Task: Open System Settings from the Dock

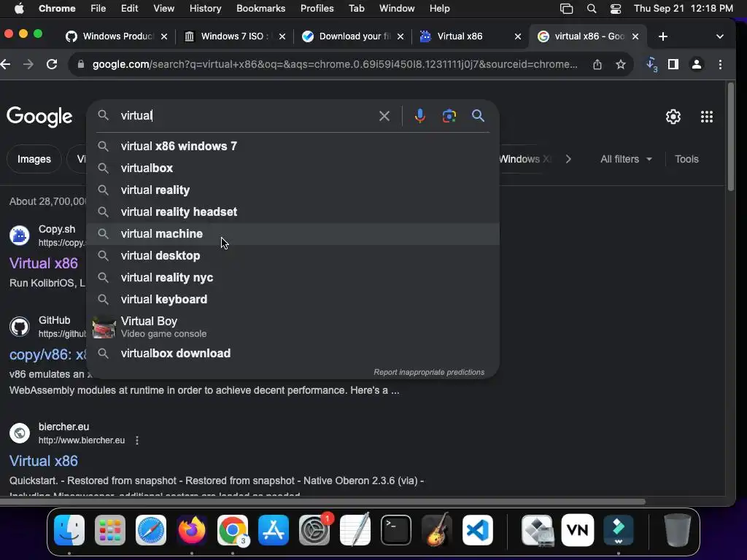Action: 314,529
